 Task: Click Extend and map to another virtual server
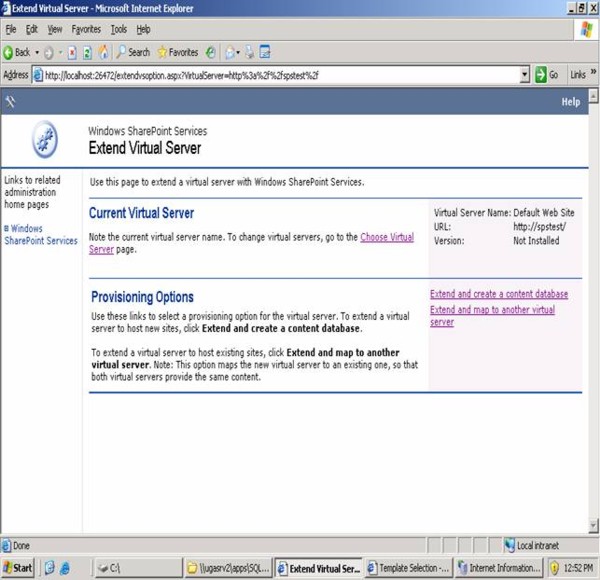492,316
